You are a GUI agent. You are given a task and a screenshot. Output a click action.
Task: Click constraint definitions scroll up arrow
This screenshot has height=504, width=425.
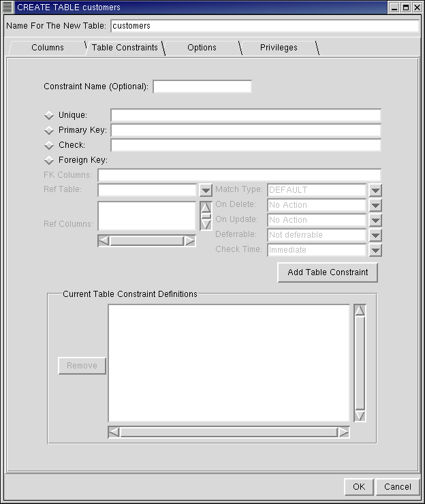pos(360,310)
